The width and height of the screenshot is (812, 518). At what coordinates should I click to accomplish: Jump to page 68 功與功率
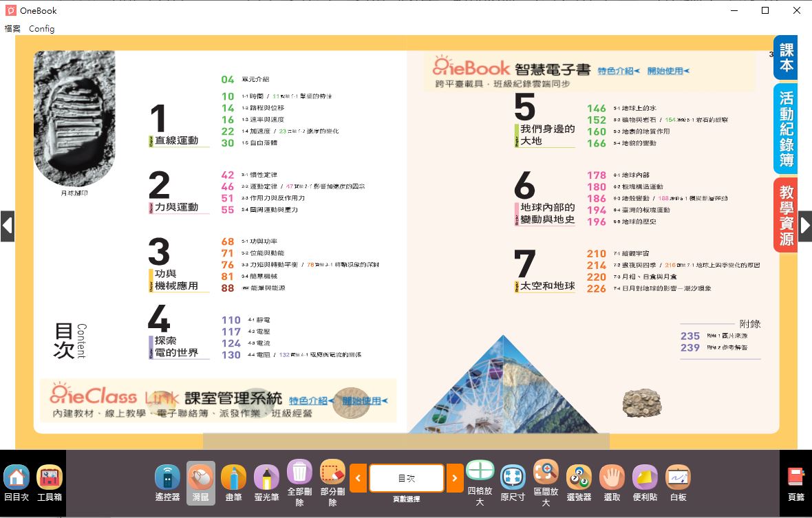pos(250,241)
